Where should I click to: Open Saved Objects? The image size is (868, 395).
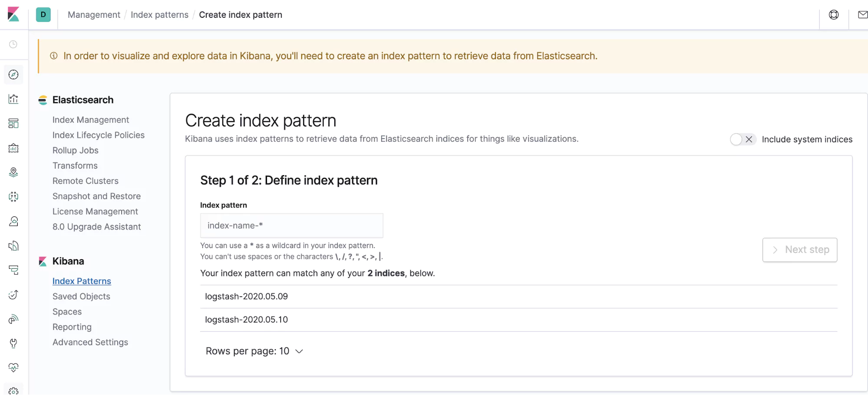click(81, 296)
